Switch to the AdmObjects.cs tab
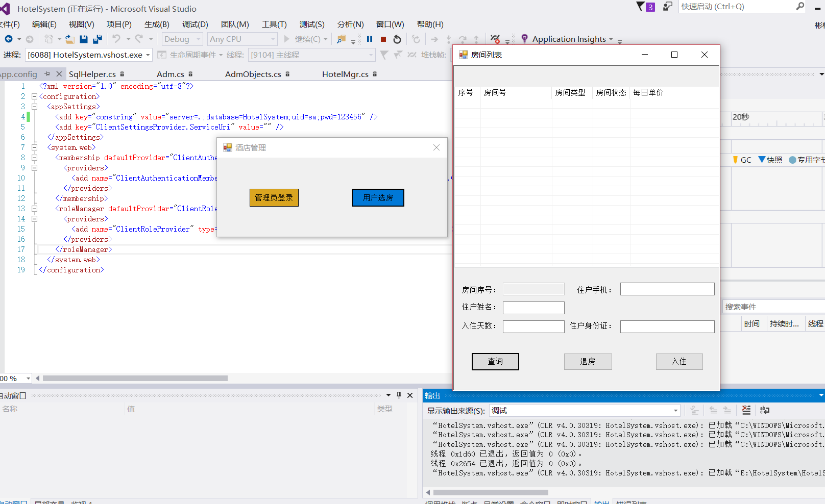This screenshot has height=504, width=825. [253, 74]
